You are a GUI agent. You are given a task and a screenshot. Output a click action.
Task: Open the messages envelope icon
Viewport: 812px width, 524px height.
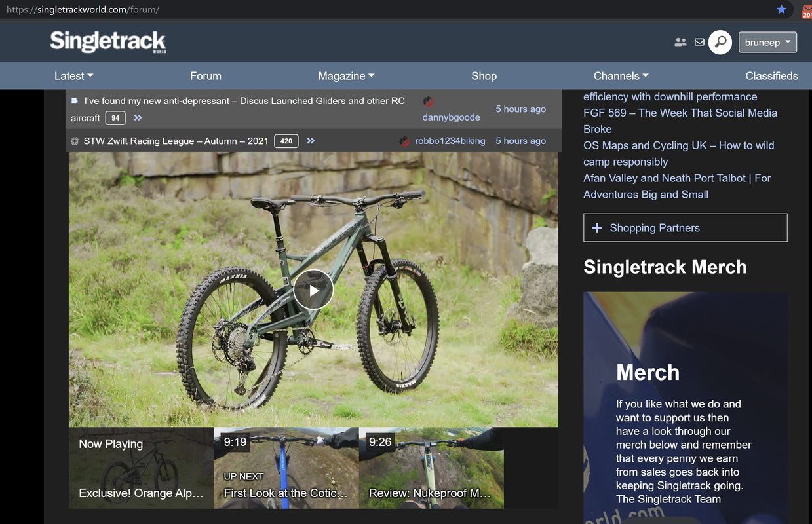pyautogui.click(x=699, y=42)
